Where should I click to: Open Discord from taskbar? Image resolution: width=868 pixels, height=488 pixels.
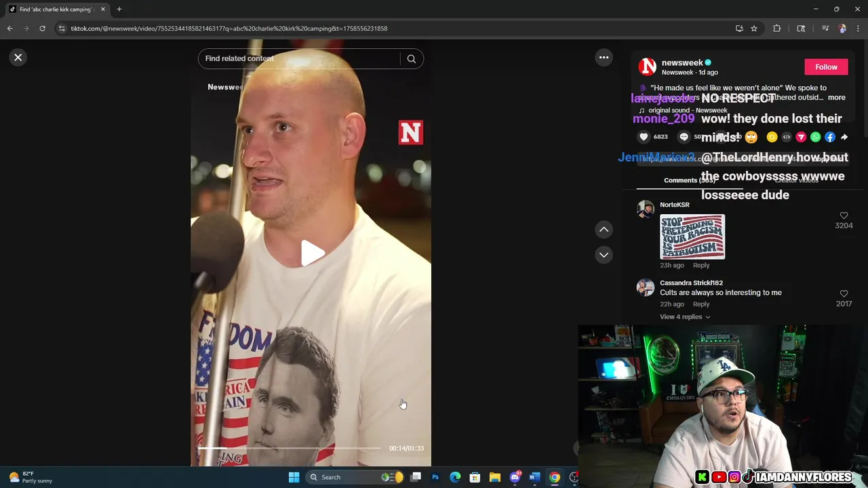coord(515,477)
